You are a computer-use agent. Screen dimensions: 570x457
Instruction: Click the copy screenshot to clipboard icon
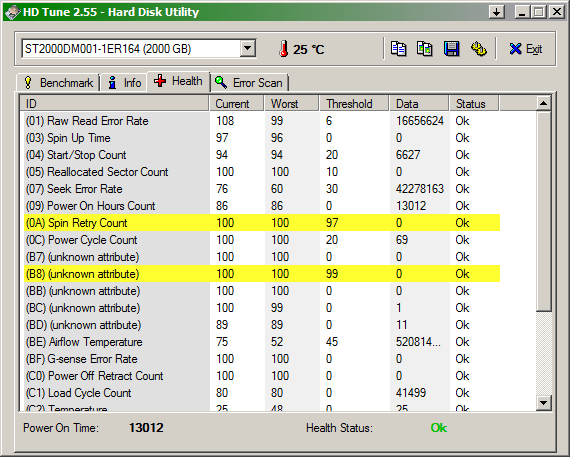point(425,49)
